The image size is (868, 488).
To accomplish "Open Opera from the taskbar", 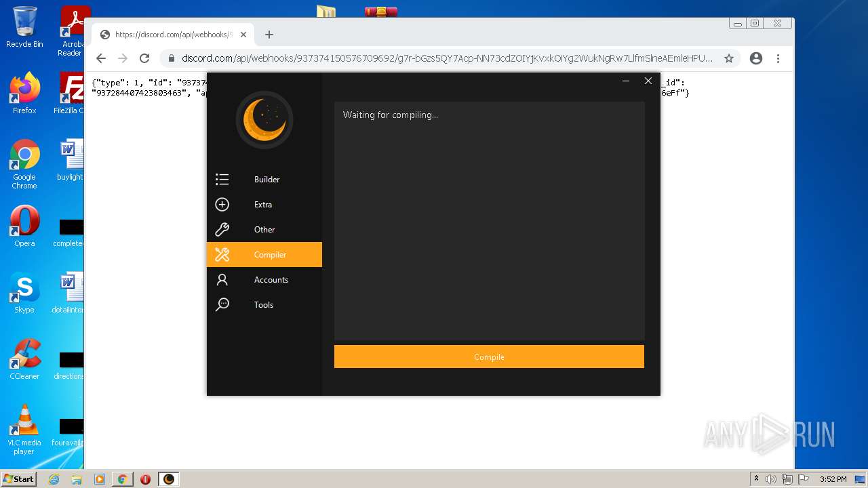I will point(145,479).
